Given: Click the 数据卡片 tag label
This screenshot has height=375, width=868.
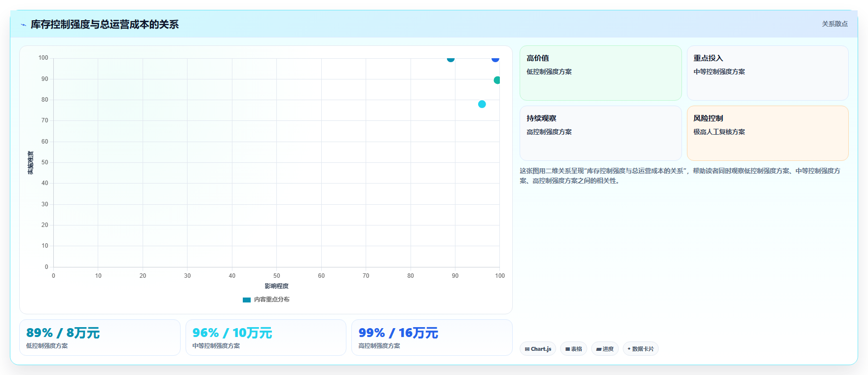Looking at the screenshot, I should tap(642, 349).
